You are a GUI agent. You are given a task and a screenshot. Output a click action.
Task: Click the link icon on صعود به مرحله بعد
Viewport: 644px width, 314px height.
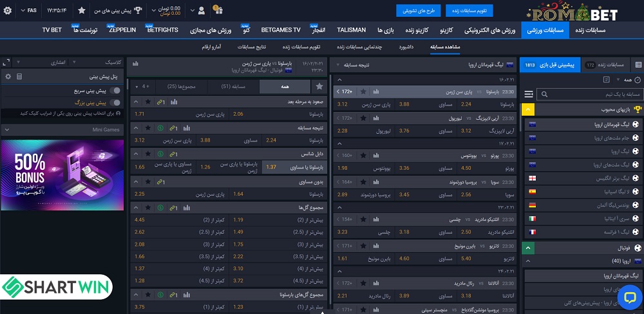[161, 102]
